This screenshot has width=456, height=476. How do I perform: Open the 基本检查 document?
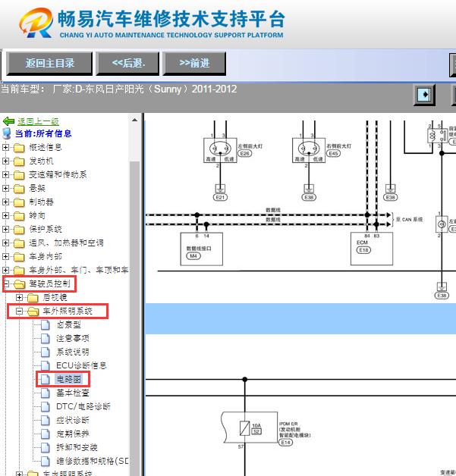tap(73, 393)
